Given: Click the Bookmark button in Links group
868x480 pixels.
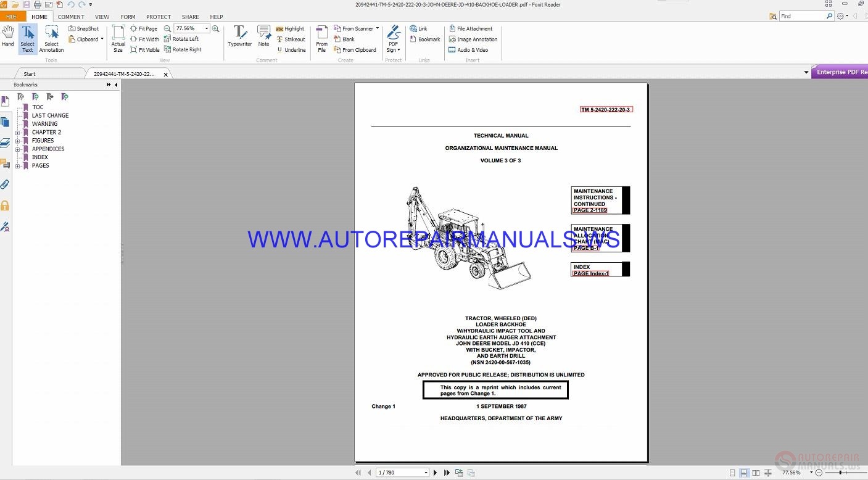Looking at the screenshot, I should tap(424, 39).
